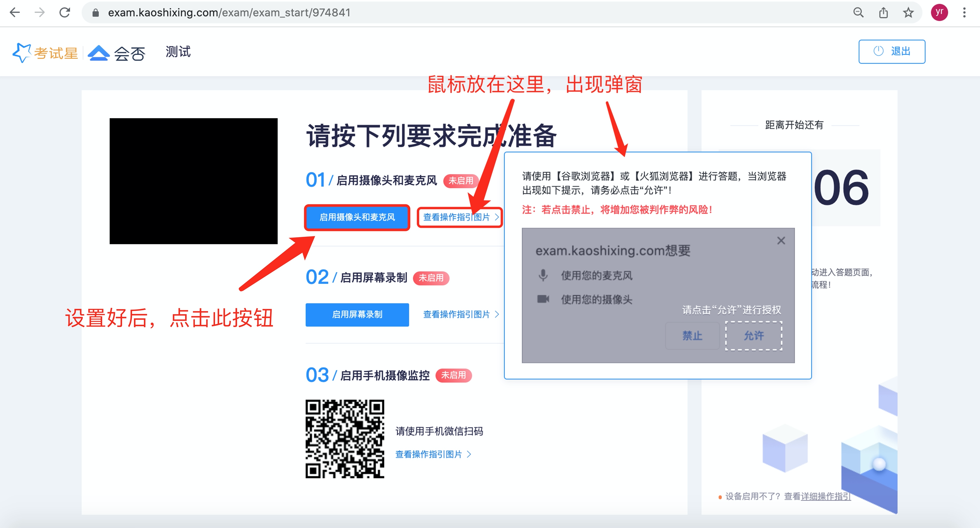The height and width of the screenshot is (528, 980).
Task: Click 启用屏幕录制 button
Action: [357, 315]
